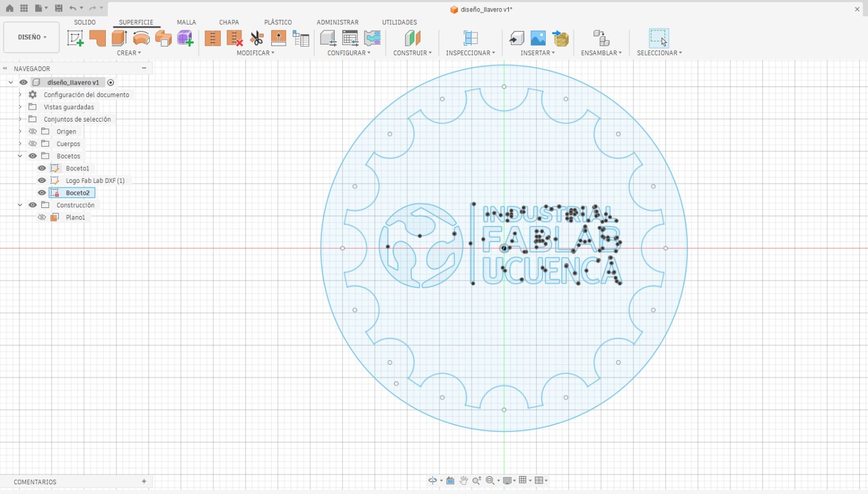
Task: Click the Measure inspect tool
Action: [470, 38]
